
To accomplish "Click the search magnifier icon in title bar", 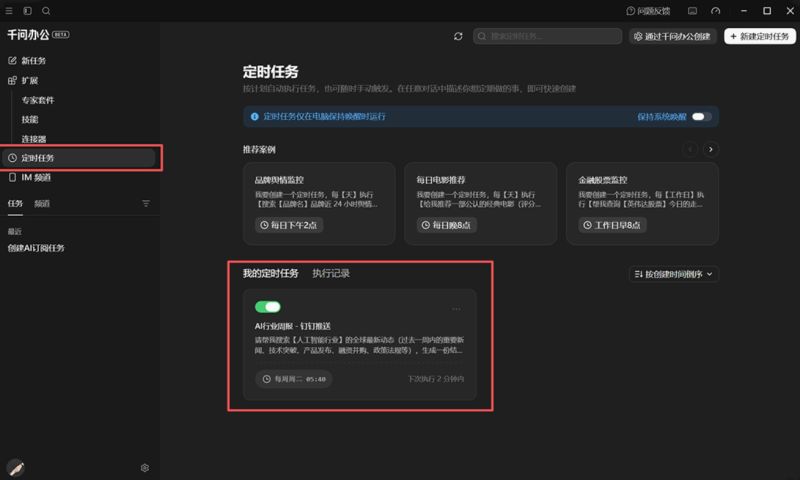I will (x=46, y=11).
